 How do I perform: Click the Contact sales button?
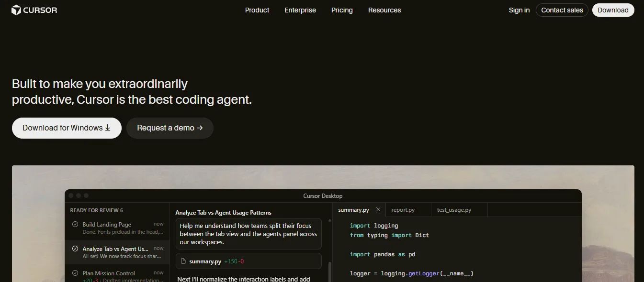tap(562, 10)
